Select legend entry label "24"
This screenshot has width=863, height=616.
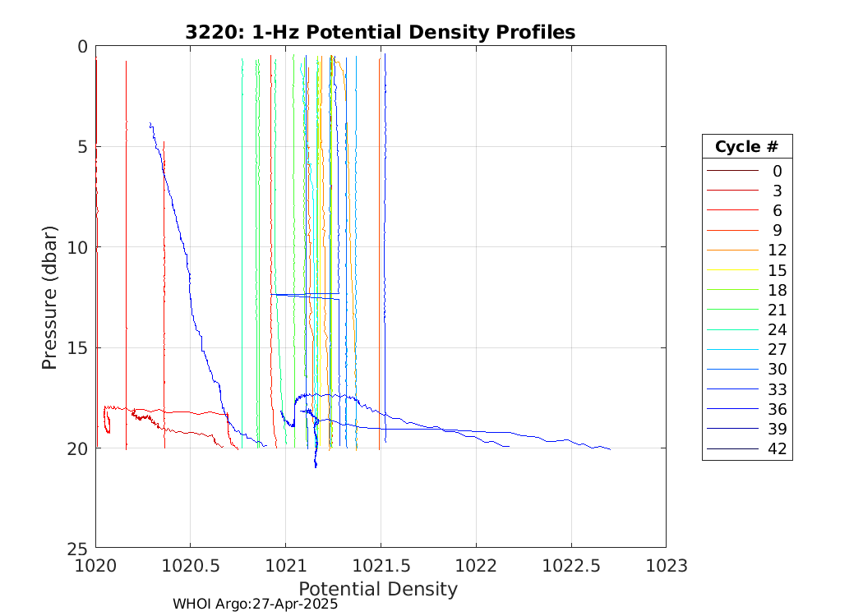[x=778, y=330]
